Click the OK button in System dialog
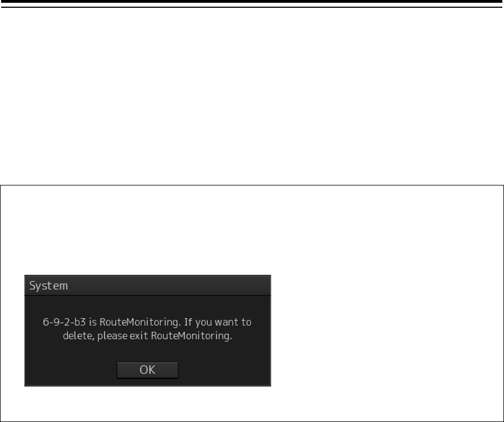This screenshot has height=422, width=504. 147,370
